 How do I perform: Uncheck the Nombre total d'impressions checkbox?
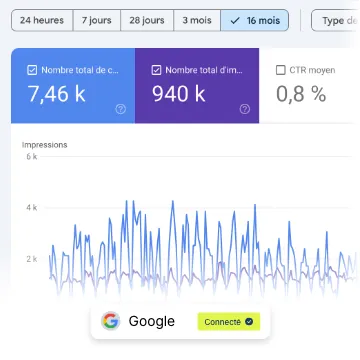click(x=156, y=70)
